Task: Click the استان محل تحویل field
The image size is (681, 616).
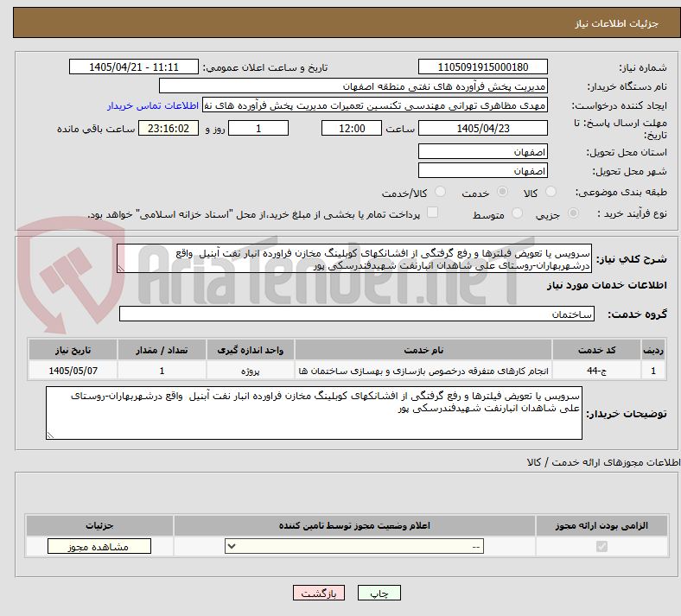Action: click(483, 151)
